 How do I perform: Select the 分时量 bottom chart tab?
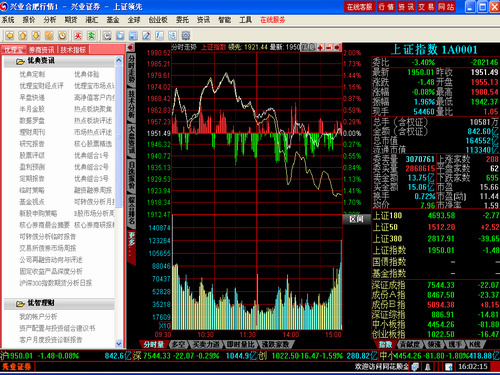click(153, 344)
